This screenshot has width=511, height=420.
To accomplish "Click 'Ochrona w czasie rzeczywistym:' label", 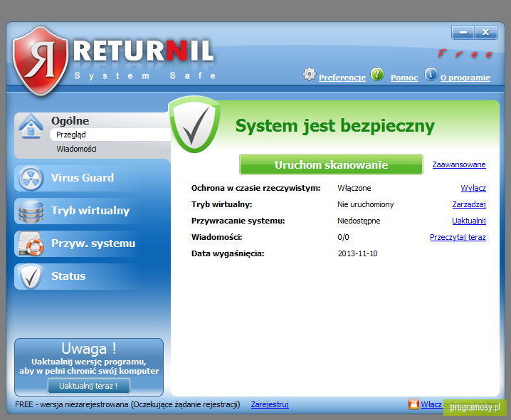I will 255,188.
